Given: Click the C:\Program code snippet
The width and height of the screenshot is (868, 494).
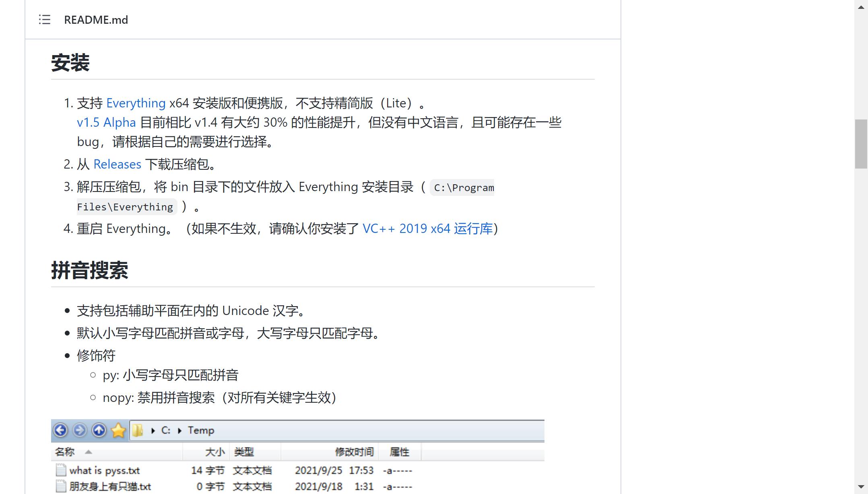Looking at the screenshot, I should tap(462, 187).
